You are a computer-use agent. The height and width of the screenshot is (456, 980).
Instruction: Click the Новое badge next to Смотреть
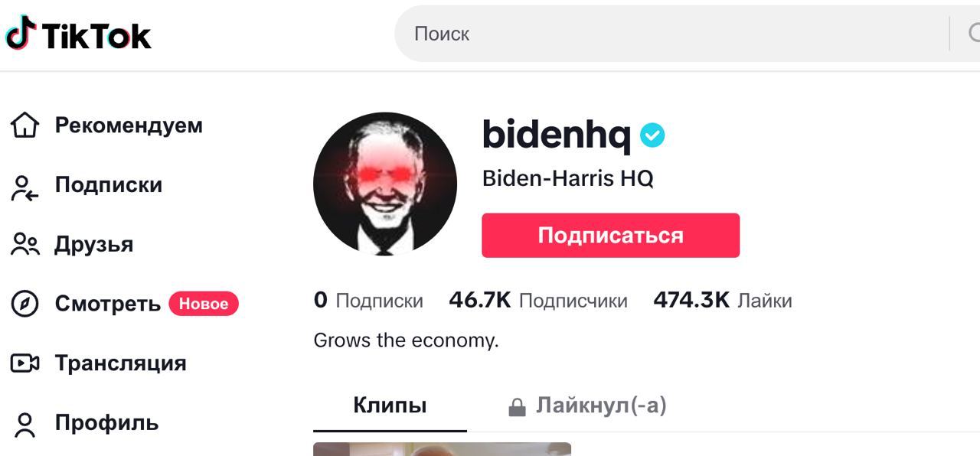tap(204, 304)
